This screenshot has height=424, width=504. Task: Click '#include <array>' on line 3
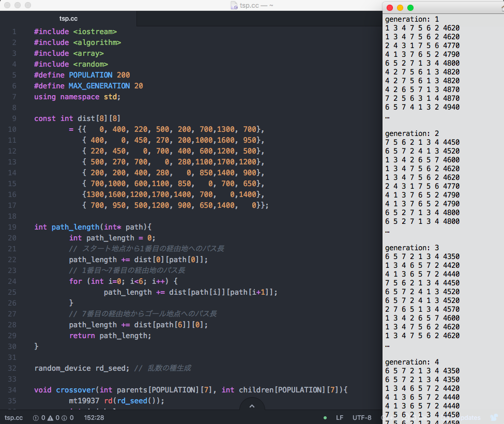point(69,53)
